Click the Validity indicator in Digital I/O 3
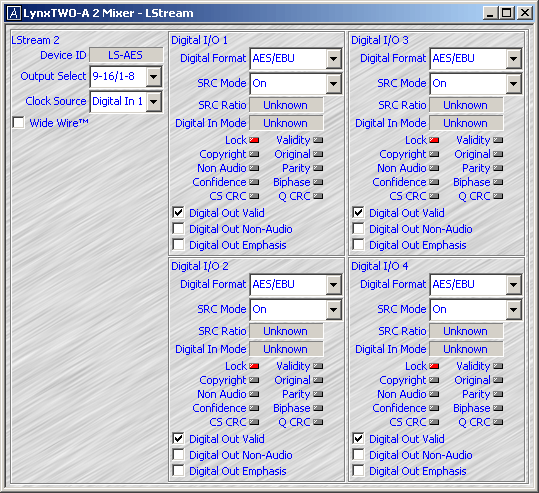Viewport: 539px width, 493px height. (498, 140)
